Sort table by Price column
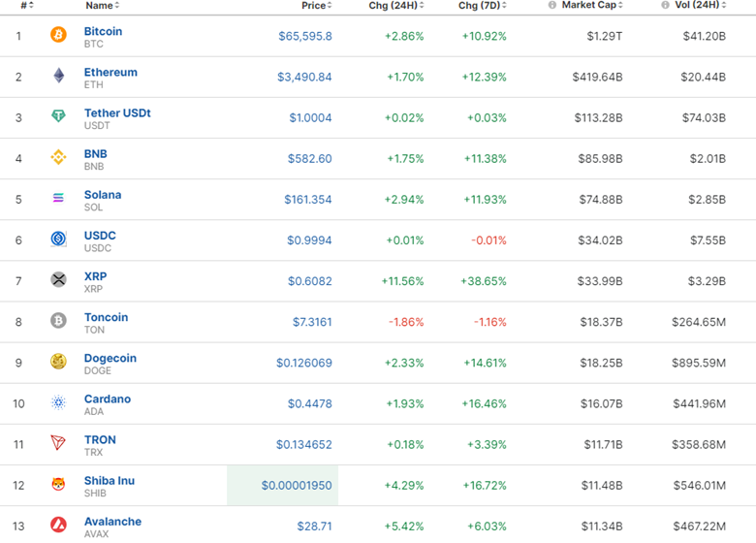 coord(314,6)
